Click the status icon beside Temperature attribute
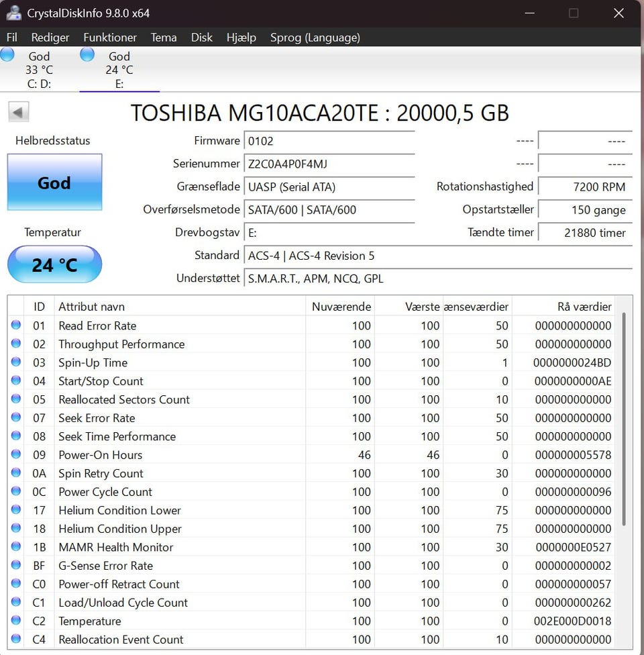 pyautogui.click(x=15, y=621)
